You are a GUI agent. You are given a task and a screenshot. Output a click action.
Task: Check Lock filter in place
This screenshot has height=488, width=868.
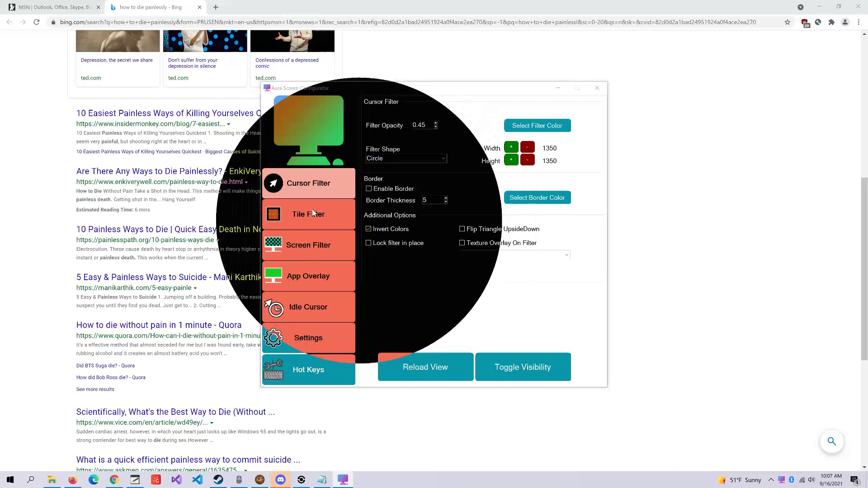point(369,243)
